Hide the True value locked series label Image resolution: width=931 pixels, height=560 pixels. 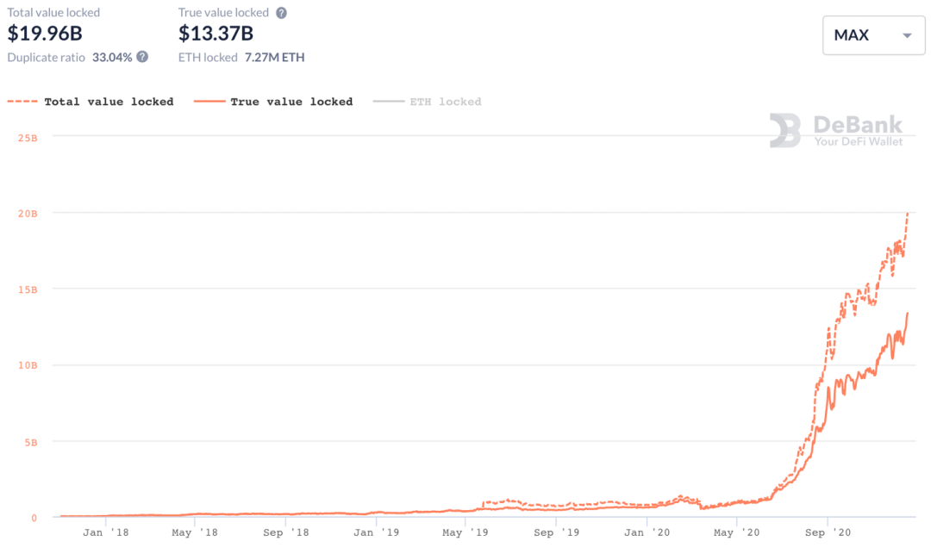click(x=291, y=102)
